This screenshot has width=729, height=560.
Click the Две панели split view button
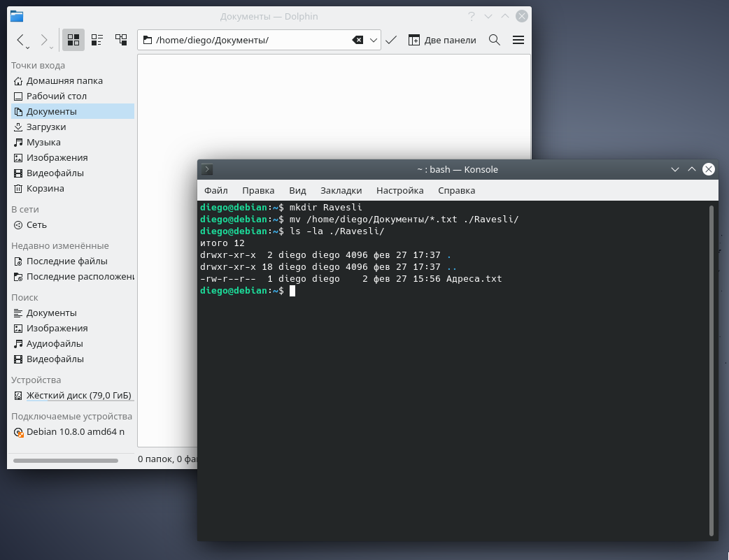click(442, 40)
